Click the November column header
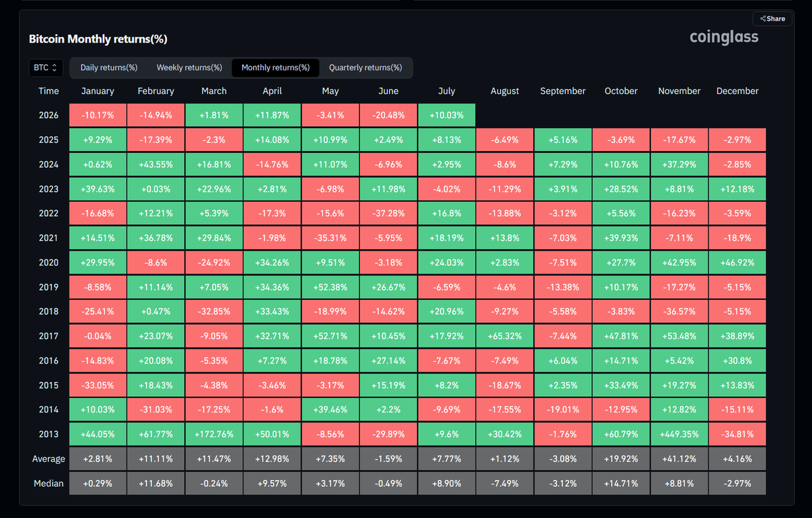This screenshot has height=518, width=812. [x=679, y=91]
